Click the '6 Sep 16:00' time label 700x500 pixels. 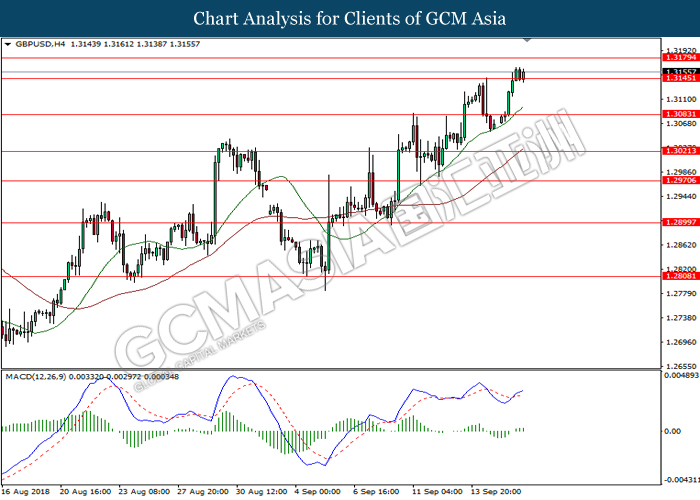click(x=377, y=492)
